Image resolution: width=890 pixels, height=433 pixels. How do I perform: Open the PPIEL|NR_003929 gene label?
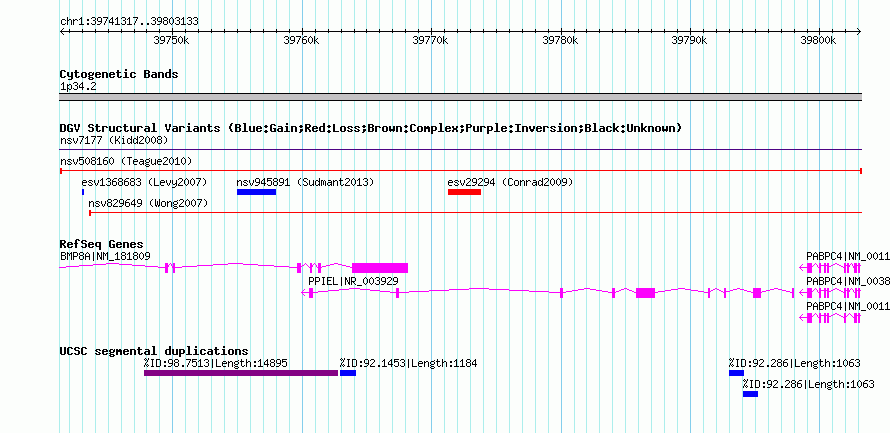[353, 281]
